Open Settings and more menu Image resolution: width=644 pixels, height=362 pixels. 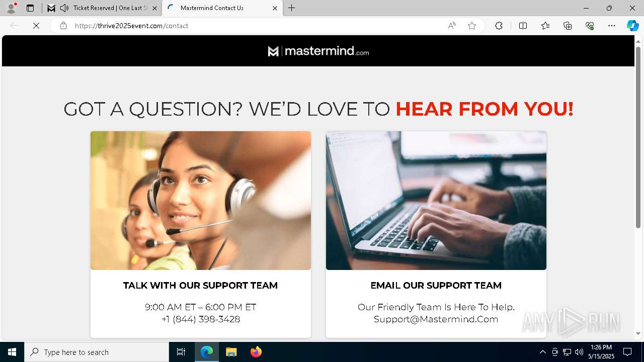[612, 26]
